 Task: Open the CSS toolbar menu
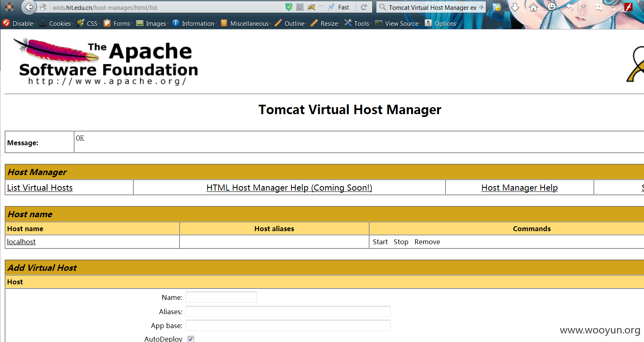(x=88, y=23)
